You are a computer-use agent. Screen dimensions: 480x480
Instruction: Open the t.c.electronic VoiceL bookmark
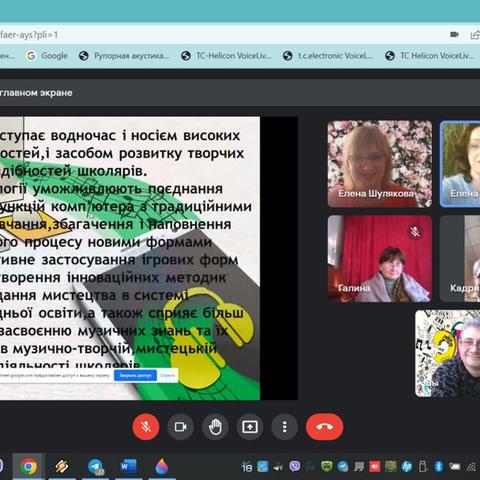328,56
